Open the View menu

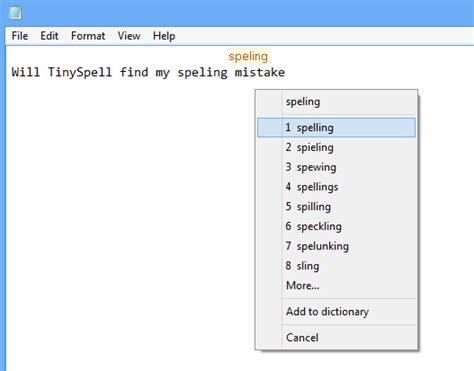point(129,36)
